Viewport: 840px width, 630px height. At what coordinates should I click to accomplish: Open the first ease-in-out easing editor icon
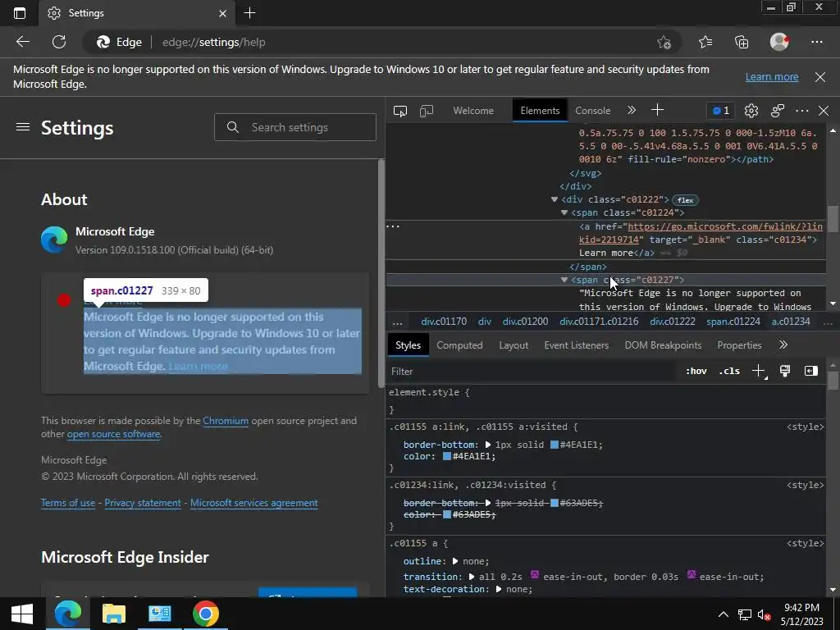[x=535, y=575]
